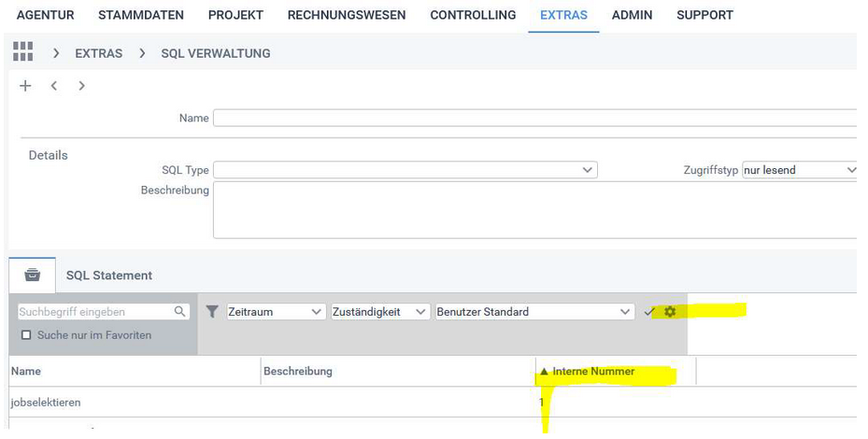The height and width of the screenshot is (439, 868).
Task: Click into the Beschreibung text area
Action: pos(534,210)
